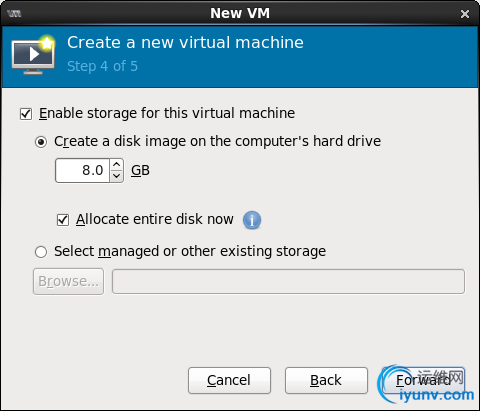Click the Browse button for storage
This screenshot has width=480, height=411.
(68, 281)
